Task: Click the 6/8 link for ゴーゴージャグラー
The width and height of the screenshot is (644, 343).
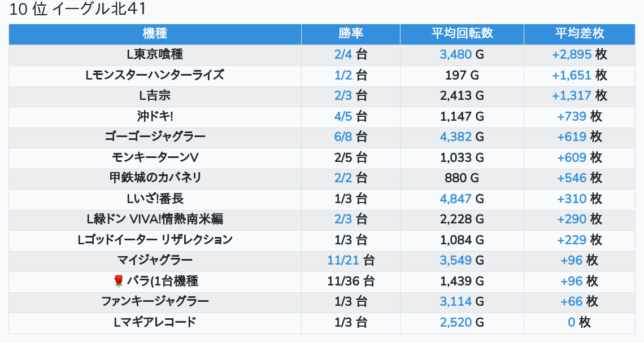Action: [343, 137]
